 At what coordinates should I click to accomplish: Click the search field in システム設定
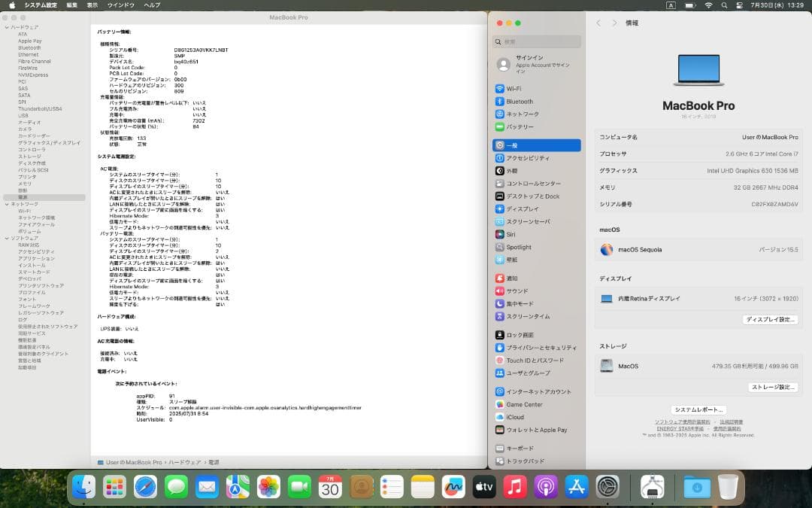pyautogui.click(x=536, y=41)
